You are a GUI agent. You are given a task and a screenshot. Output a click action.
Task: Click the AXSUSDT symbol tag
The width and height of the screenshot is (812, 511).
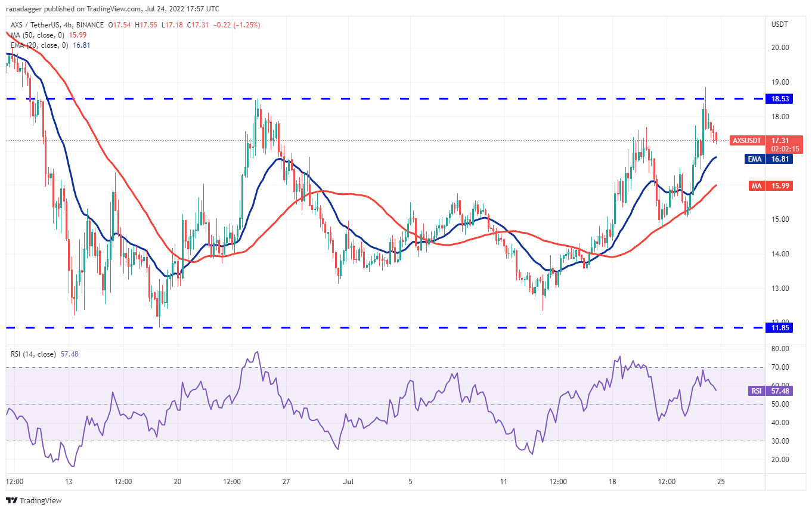point(747,141)
